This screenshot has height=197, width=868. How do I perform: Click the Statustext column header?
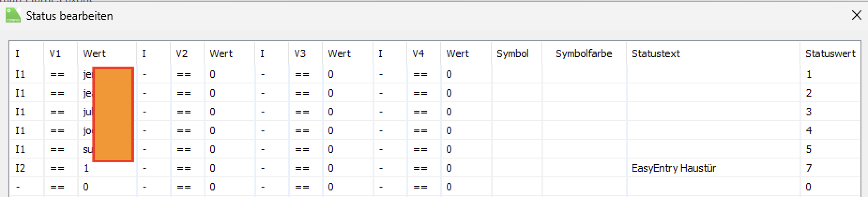(x=655, y=54)
